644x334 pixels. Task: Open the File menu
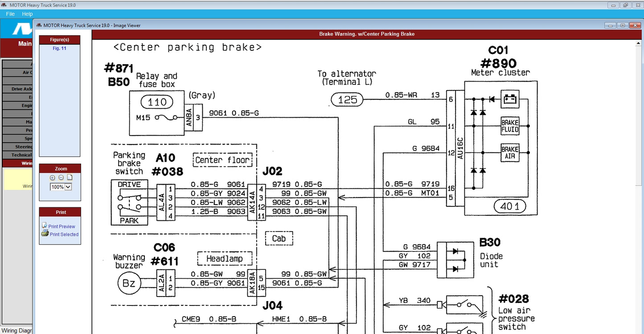pos(10,14)
